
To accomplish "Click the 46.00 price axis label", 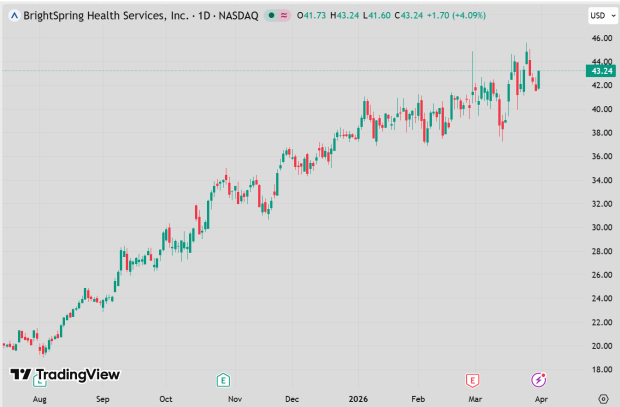I will 600,38.
